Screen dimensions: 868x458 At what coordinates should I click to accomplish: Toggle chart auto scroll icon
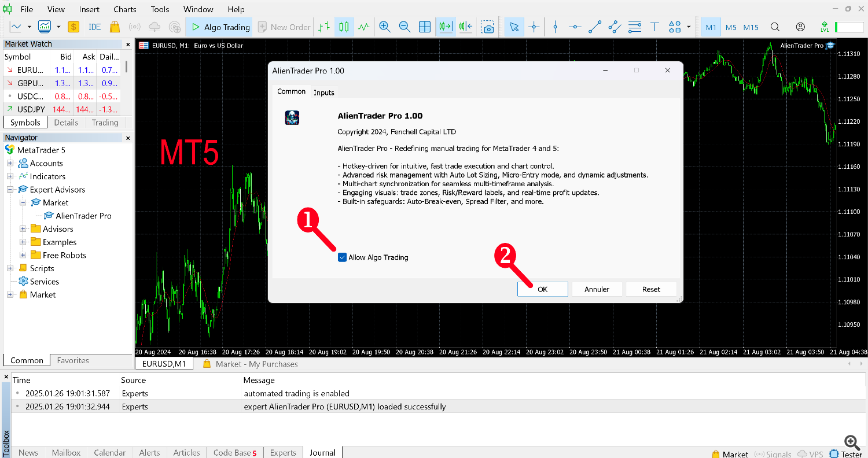coord(446,27)
